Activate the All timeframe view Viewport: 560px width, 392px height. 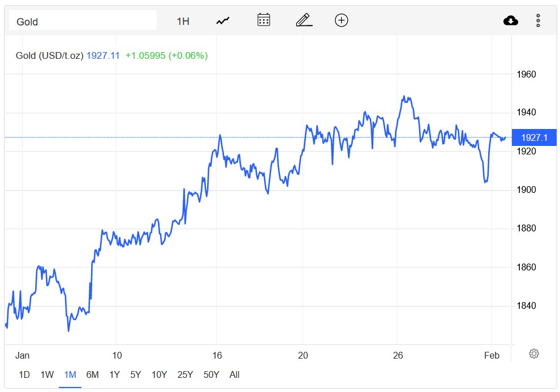[234, 374]
